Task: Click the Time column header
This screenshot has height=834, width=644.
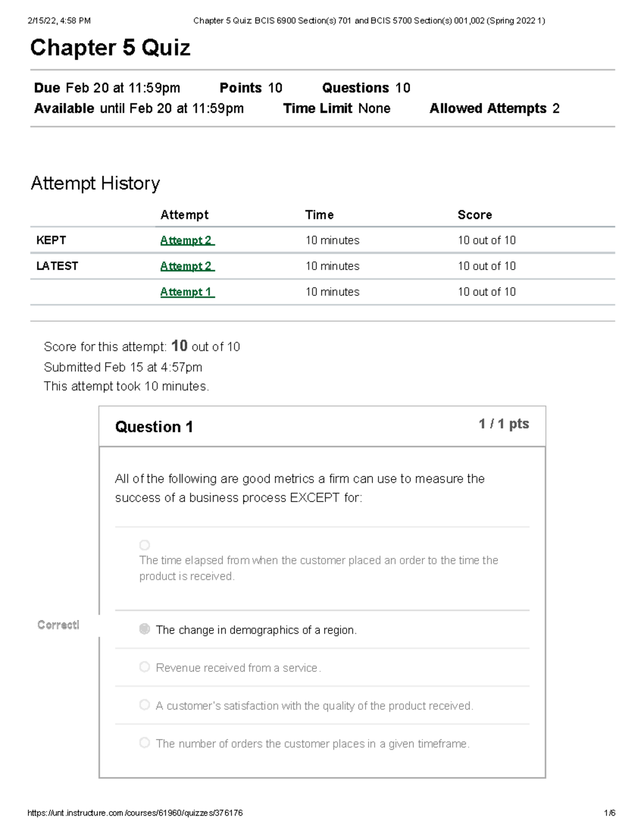Action: pos(319,215)
